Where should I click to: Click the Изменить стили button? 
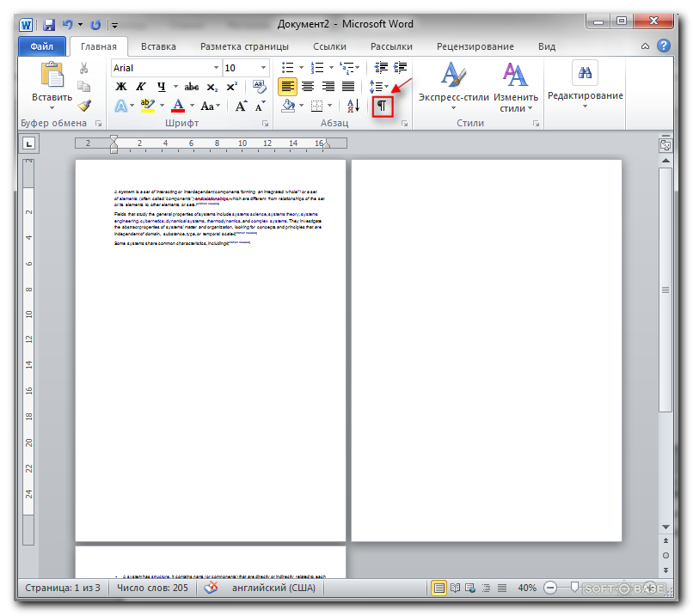pos(516,88)
